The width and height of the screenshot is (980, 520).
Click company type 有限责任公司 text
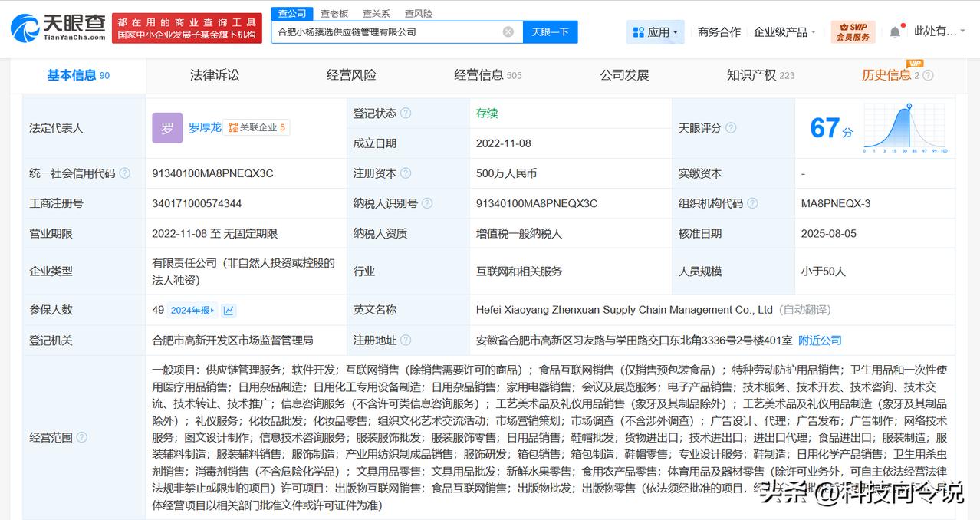[244, 272]
